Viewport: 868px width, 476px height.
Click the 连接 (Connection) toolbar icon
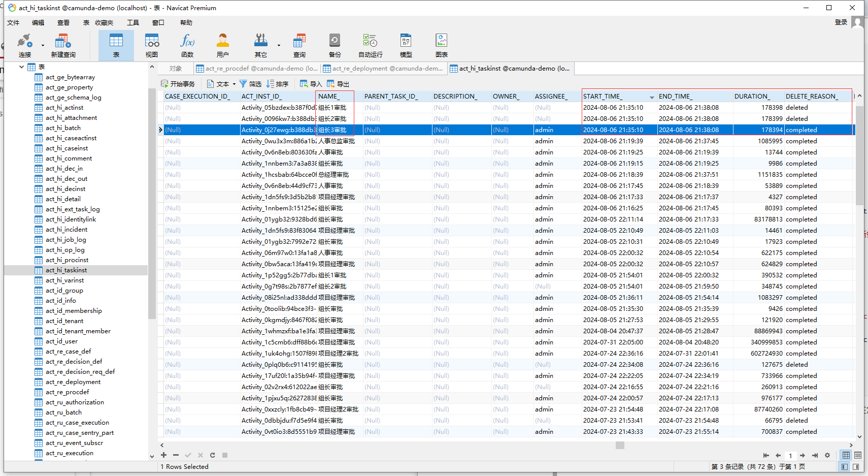pos(24,45)
